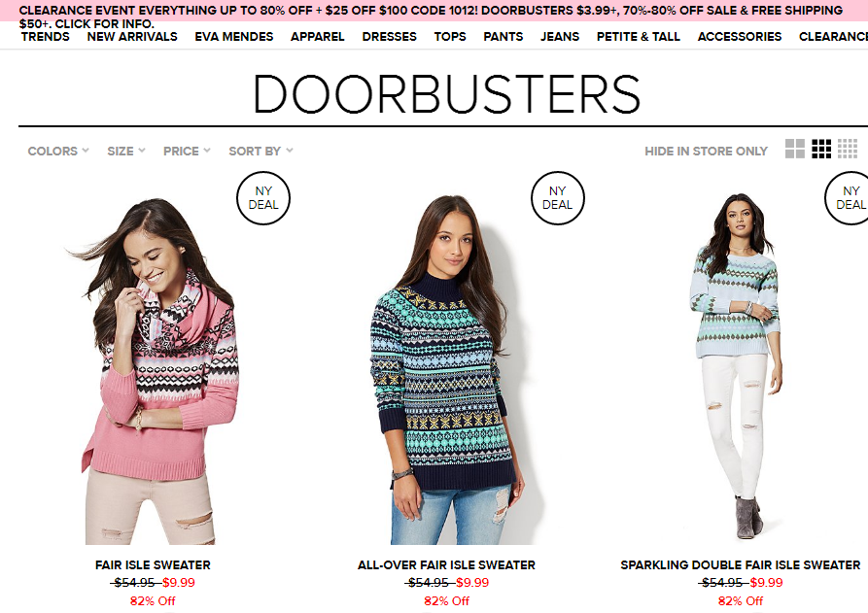
Task: Open the Sort By dropdown
Action: point(260,151)
